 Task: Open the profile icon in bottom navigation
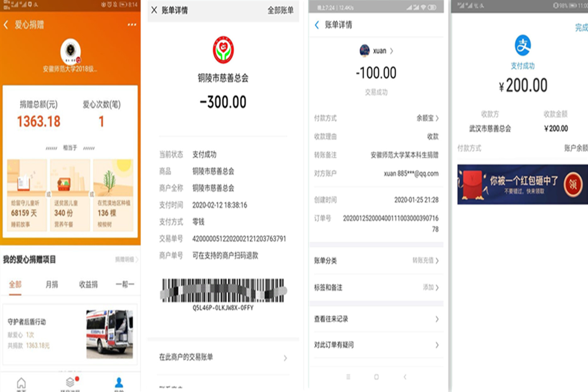[119, 383]
